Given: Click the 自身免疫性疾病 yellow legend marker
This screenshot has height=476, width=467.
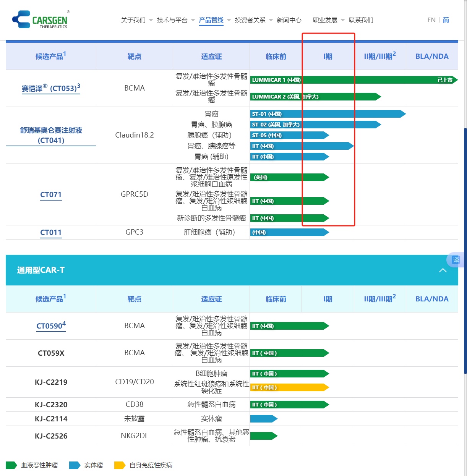Looking at the screenshot, I should tap(120, 465).
